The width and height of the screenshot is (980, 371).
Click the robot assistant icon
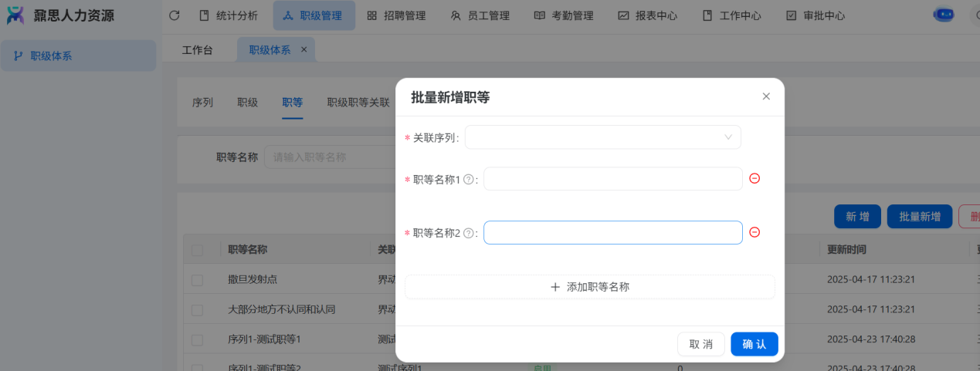pyautogui.click(x=943, y=15)
